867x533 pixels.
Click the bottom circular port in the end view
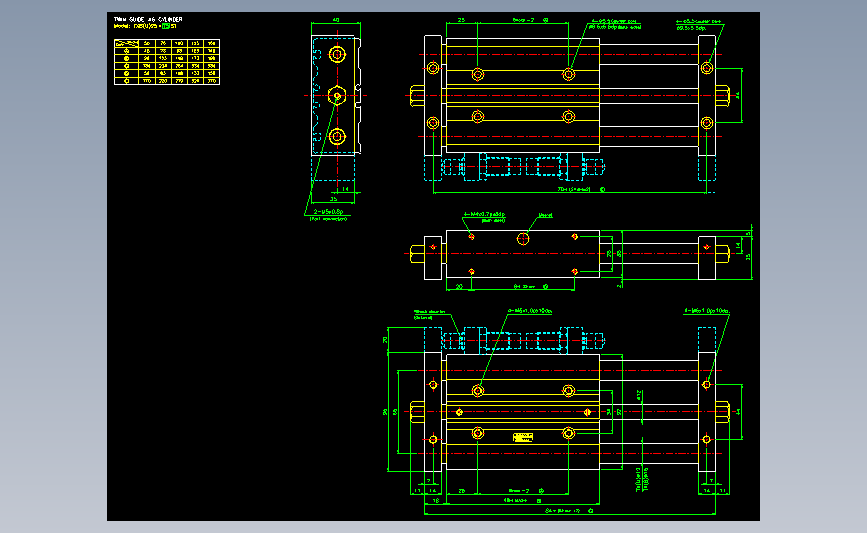point(337,136)
